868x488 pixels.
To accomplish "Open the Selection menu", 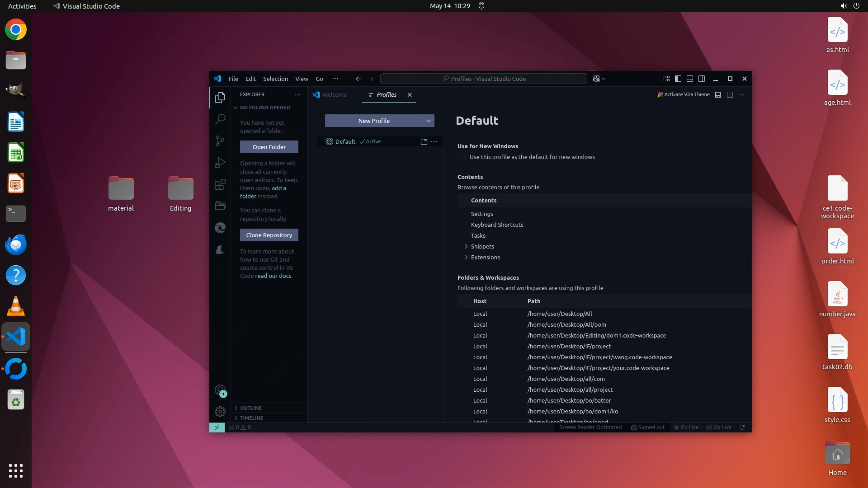I will [x=275, y=79].
